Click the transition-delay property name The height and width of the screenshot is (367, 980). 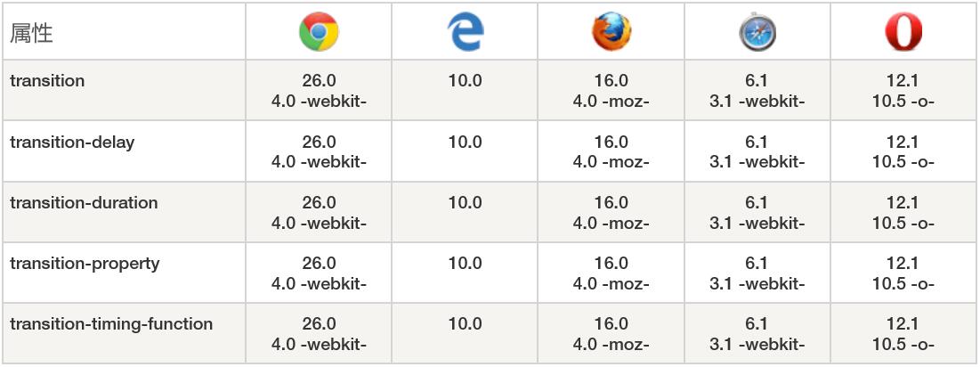(x=72, y=142)
